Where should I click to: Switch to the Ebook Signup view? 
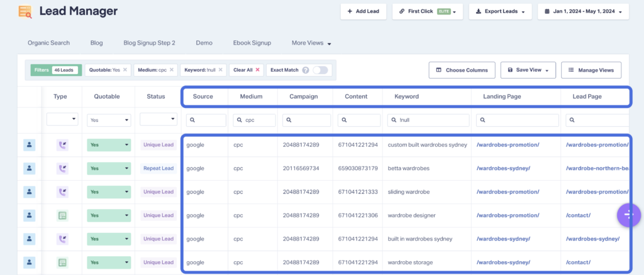point(252,43)
